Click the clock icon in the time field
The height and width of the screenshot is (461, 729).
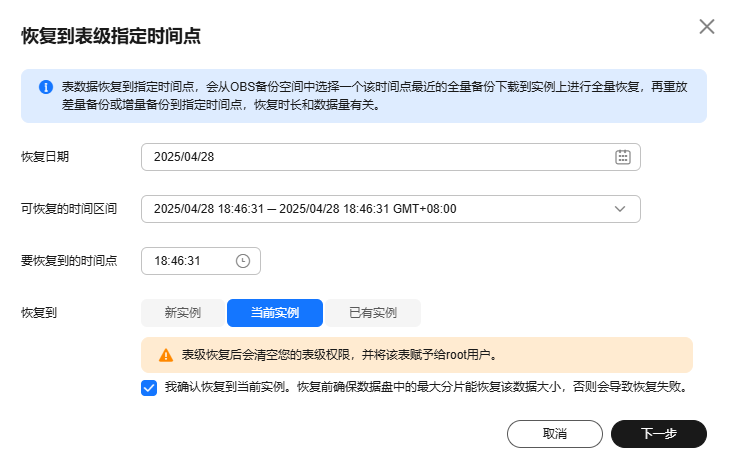click(x=243, y=261)
